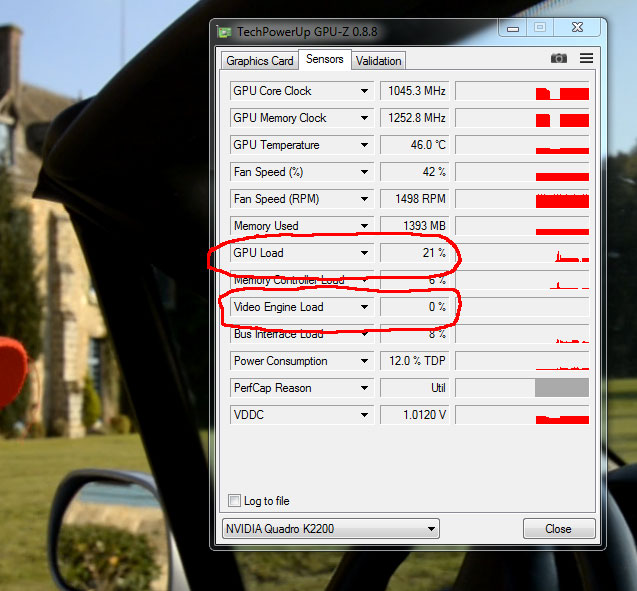Click the 46.0 °C temperature value

pyautogui.click(x=415, y=145)
